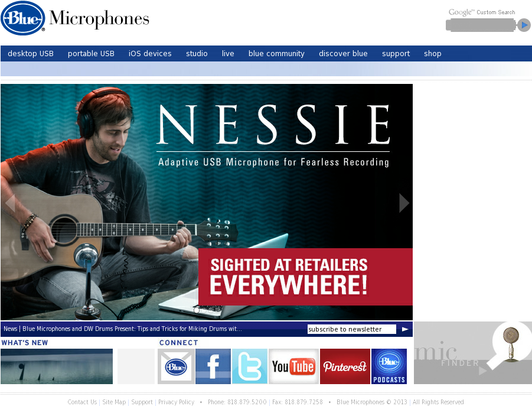Open the Facebook icon
The width and height of the screenshot is (532, 406).
(x=213, y=366)
